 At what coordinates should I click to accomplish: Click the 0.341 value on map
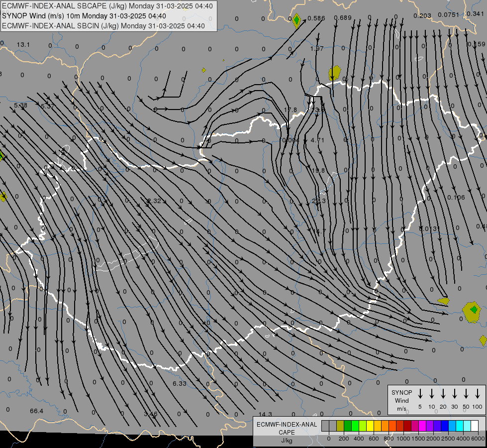[x=475, y=13]
